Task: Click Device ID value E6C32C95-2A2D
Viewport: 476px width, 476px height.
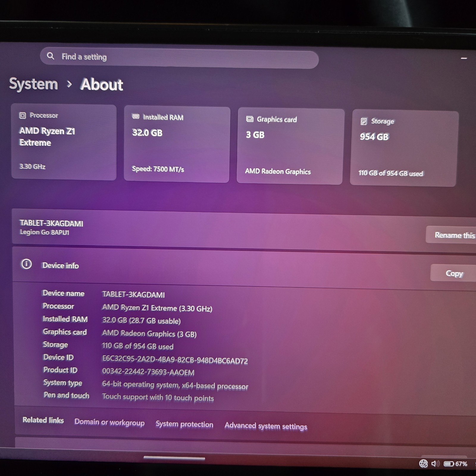Action: coord(175,360)
